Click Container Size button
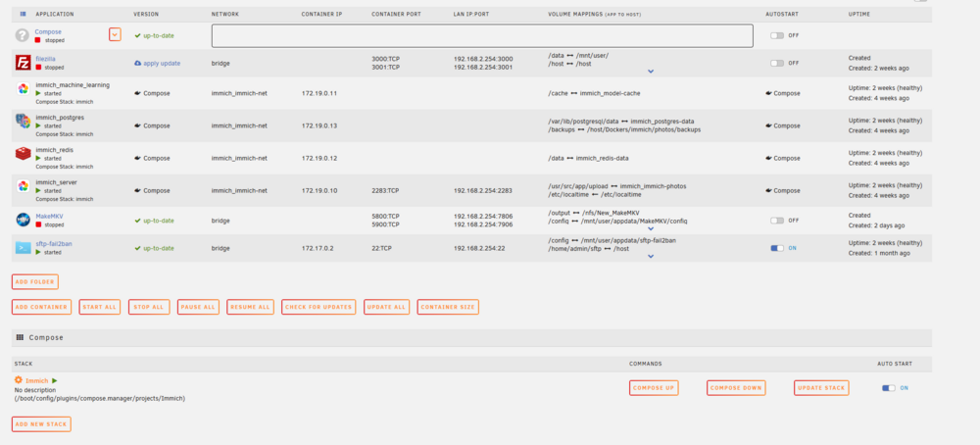 [x=448, y=307]
